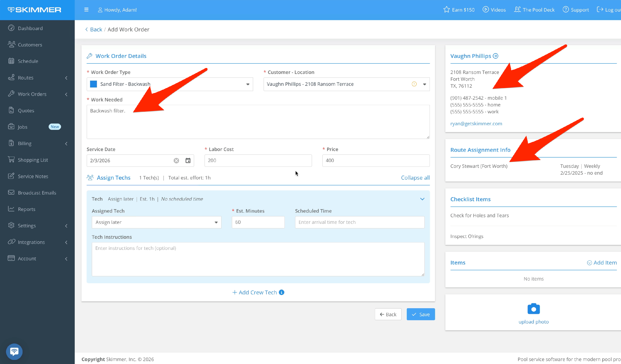Open the Assigned Tech dropdown
This screenshot has height=364, width=621.
click(216, 222)
